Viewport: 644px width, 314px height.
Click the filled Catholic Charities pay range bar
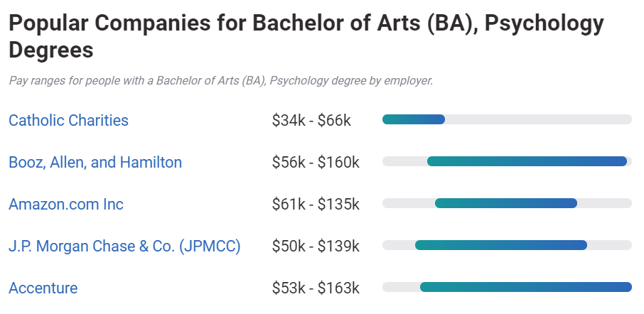(x=414, y=119)
